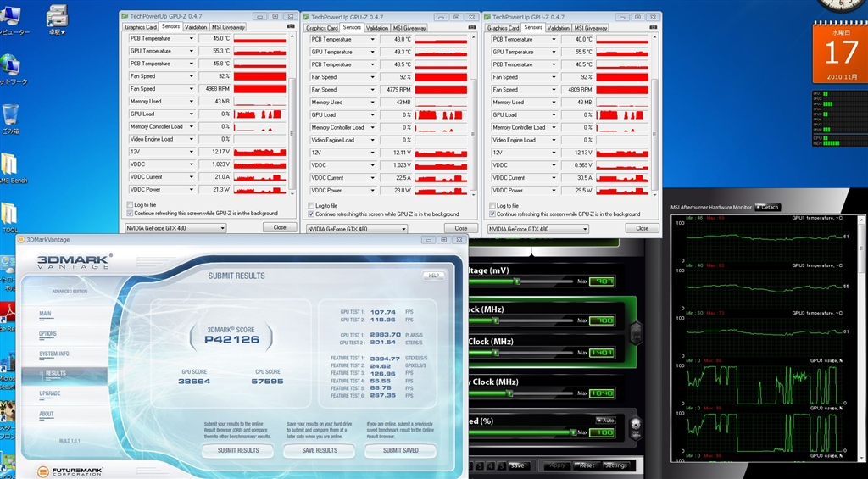Enable Log to file in middle GPU-Z

[x=312, y=206]
